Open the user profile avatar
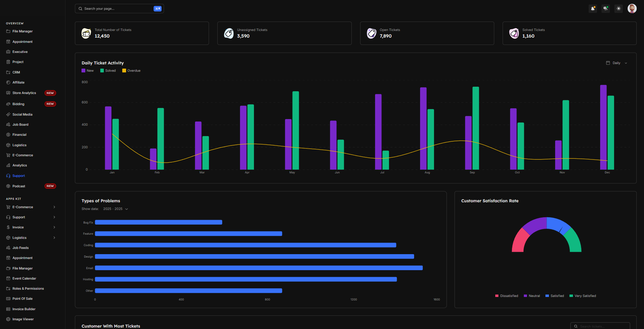This screenshot has width=644, height=329. tap(632, 9)
